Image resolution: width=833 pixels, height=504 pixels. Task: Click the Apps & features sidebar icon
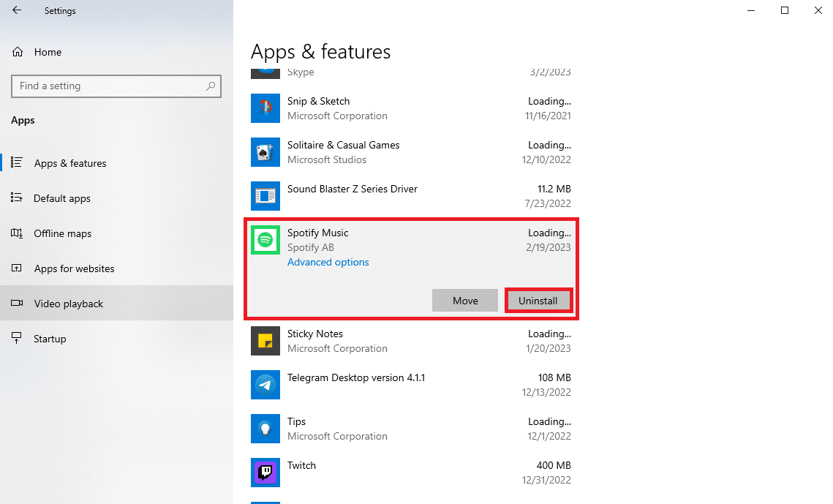(x=17, y=162)
